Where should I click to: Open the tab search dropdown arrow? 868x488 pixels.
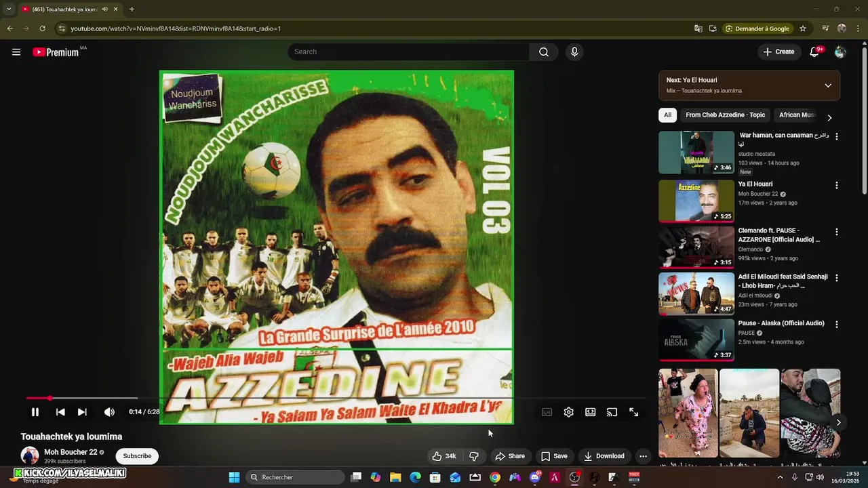tap(8, 9)
